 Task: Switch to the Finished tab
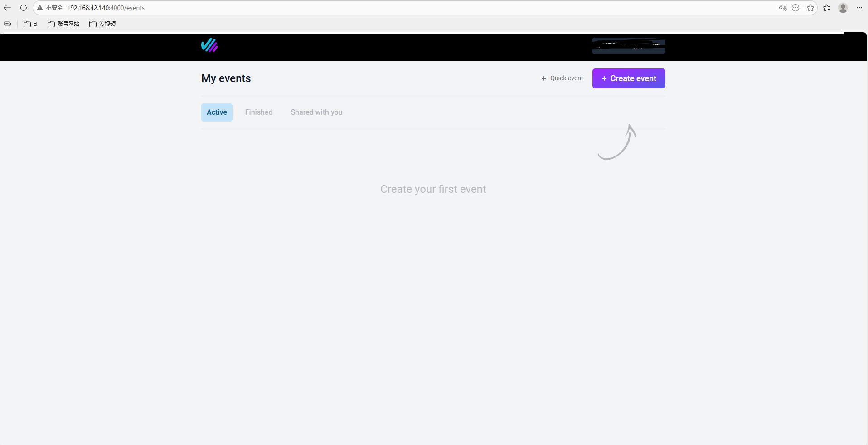tap(259, 112)
